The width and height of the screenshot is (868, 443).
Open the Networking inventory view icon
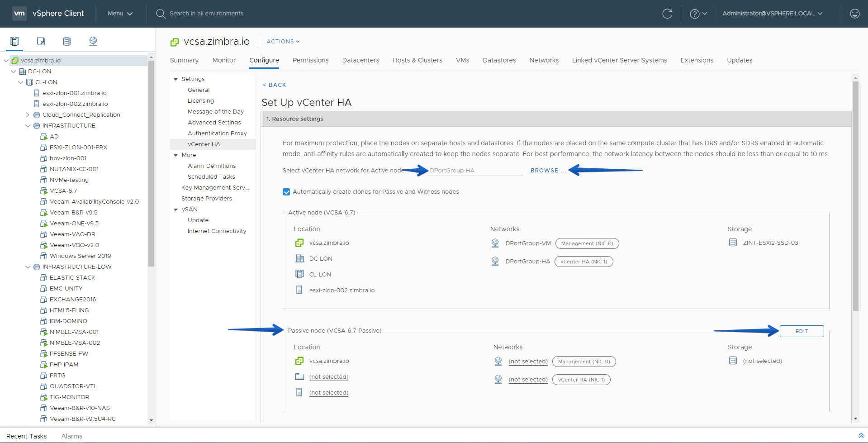(93, 42)
